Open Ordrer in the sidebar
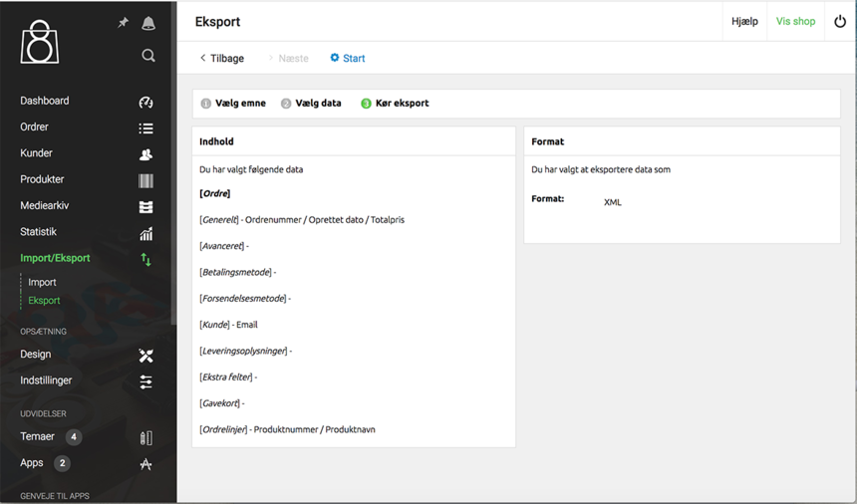 tap(35, 127)
